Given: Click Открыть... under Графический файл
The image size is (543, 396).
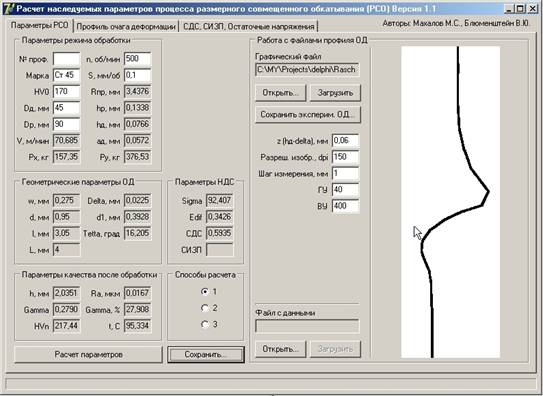Looking at the screenshot, I should [281, 93].
